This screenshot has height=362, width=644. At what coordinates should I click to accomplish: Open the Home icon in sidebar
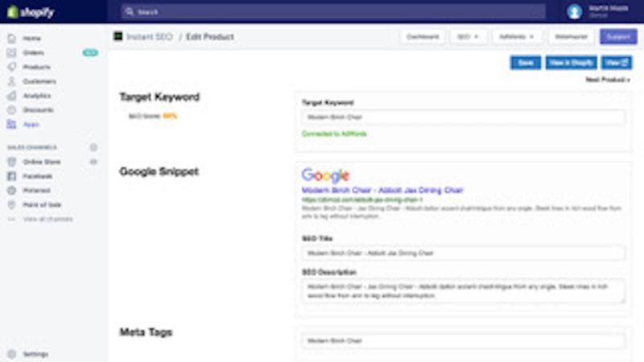coord(11,38)
